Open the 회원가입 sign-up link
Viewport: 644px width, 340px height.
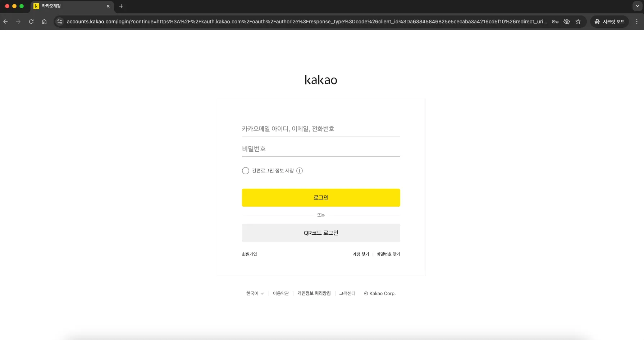coord(250,254)
